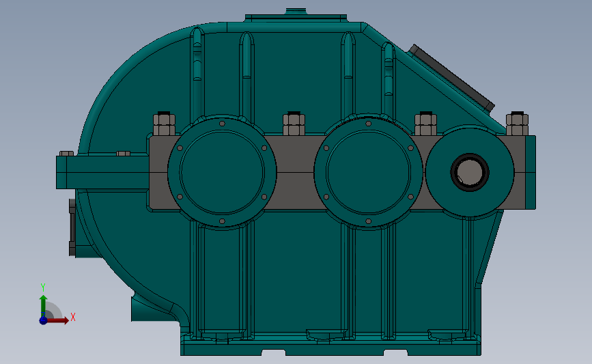
Task: Select the bottom screw on the left bearing cover
Action: click(222, 221)
